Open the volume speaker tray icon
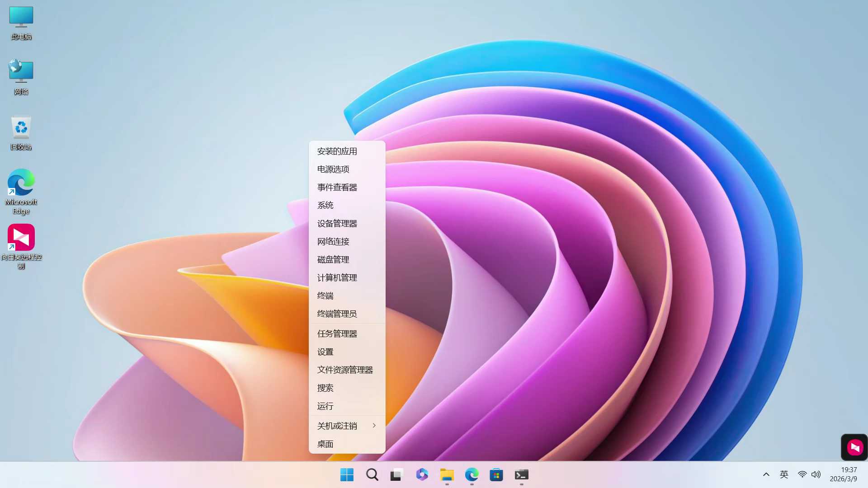The image size is (868, 488). [x=816, y=474]
